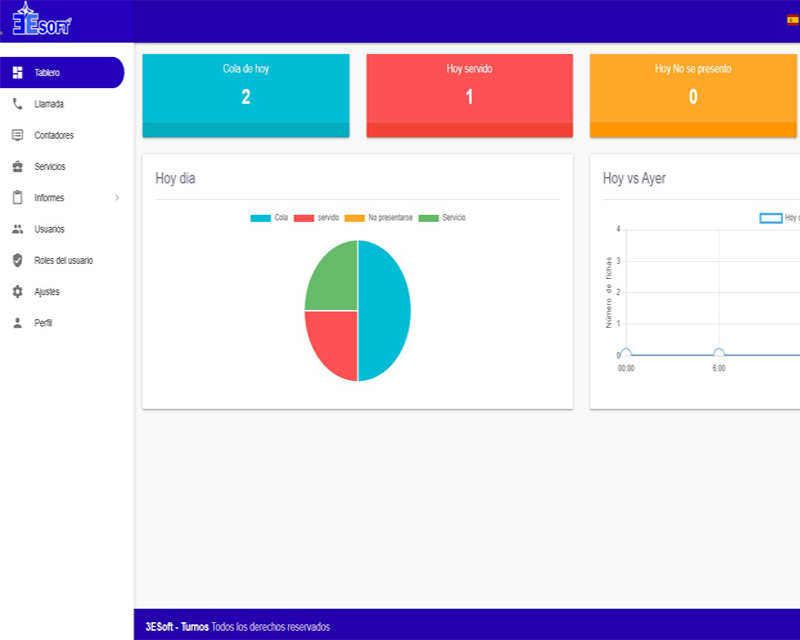
Task: Click the Contadores counter icon
Action: coord(17,135)
